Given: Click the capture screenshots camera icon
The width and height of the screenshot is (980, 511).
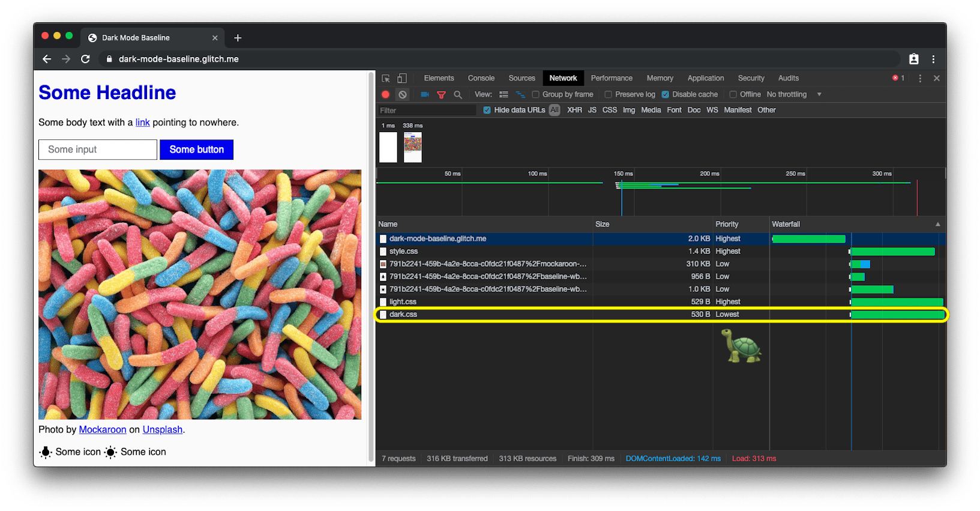Looking at the screenshot, I should pos(425,94).
